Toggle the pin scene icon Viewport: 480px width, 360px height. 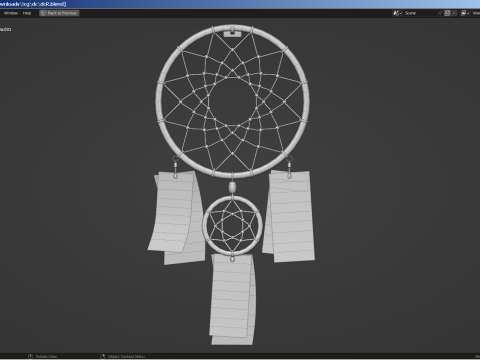pos(440,13)
